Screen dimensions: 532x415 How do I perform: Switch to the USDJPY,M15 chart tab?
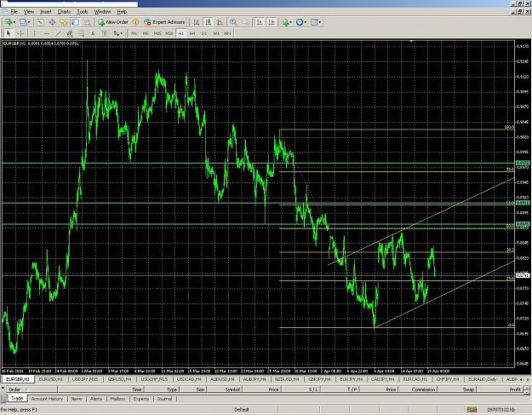coord(85,379)
